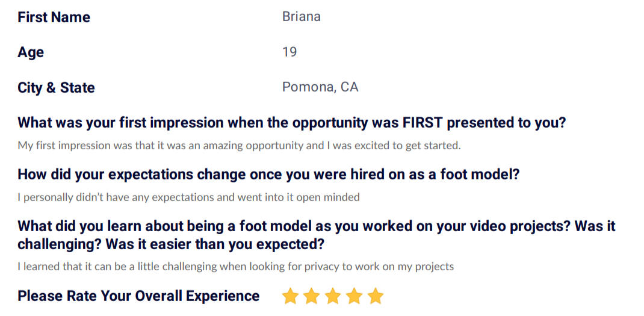Viewport: 644px width, 316px height.
Task: Click the privacy challenge answer text
Action: point(236,267)
